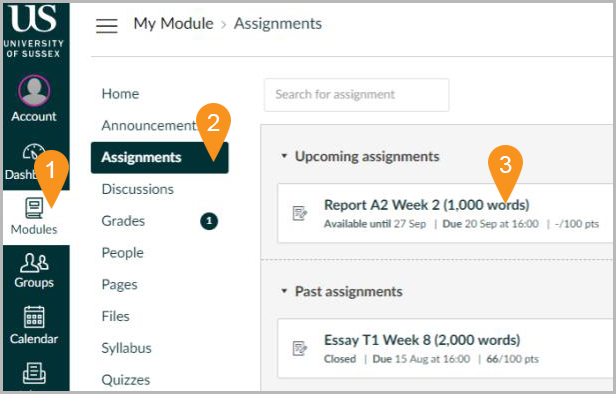
Task: Open the Dashboard speedometer icon
Action: point(33,152)
